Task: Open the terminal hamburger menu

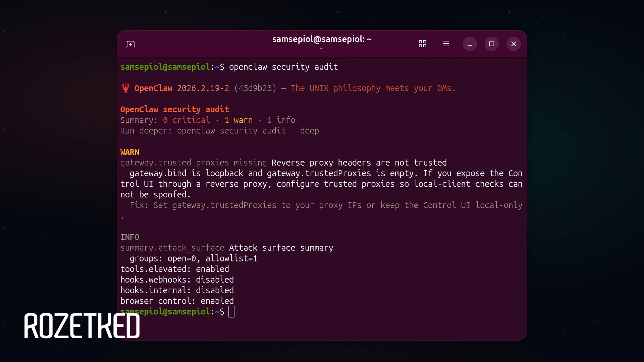Action: tap(446, 44)
